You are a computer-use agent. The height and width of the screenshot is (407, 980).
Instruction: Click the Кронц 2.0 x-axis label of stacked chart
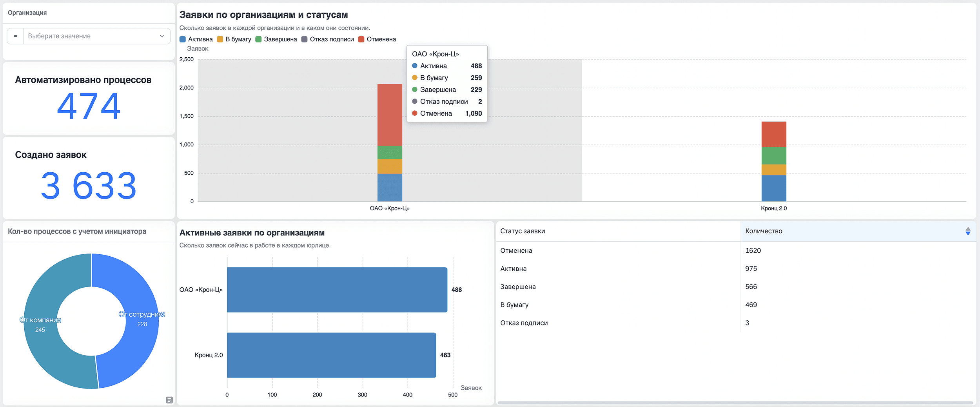tap(774, 208)
